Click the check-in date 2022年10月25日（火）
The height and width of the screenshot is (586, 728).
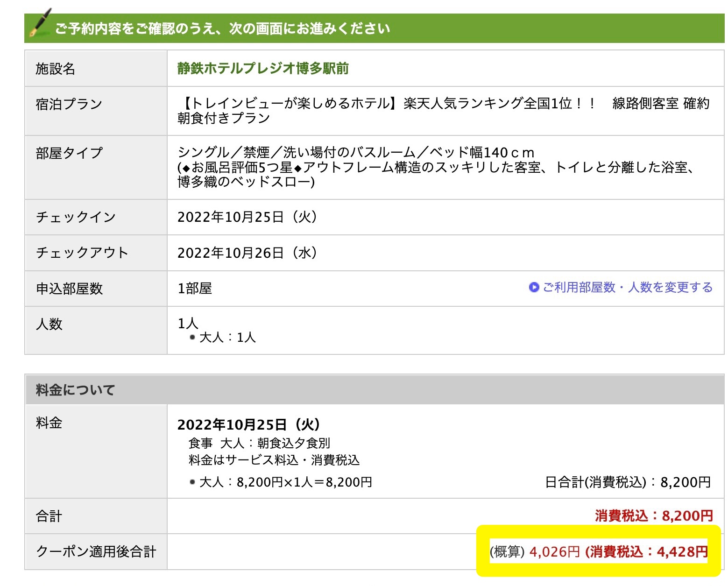point(247,217)
